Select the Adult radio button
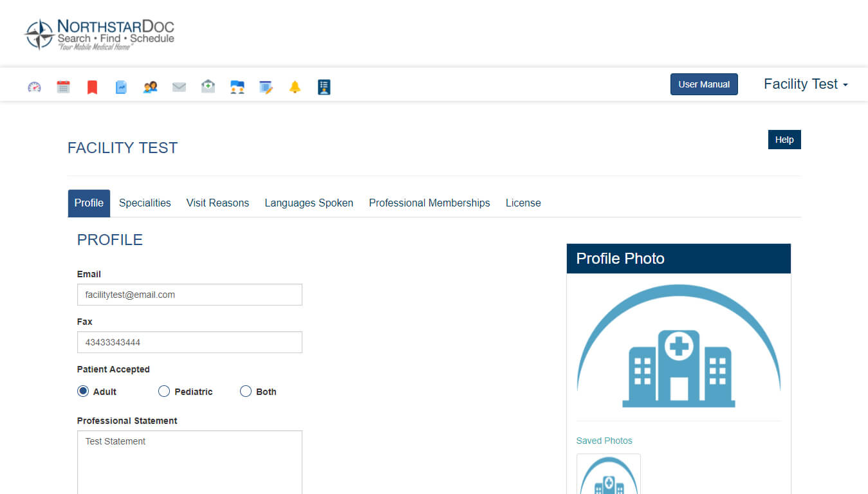The height and width of the screenshot is (494, 868). (83, 391)
